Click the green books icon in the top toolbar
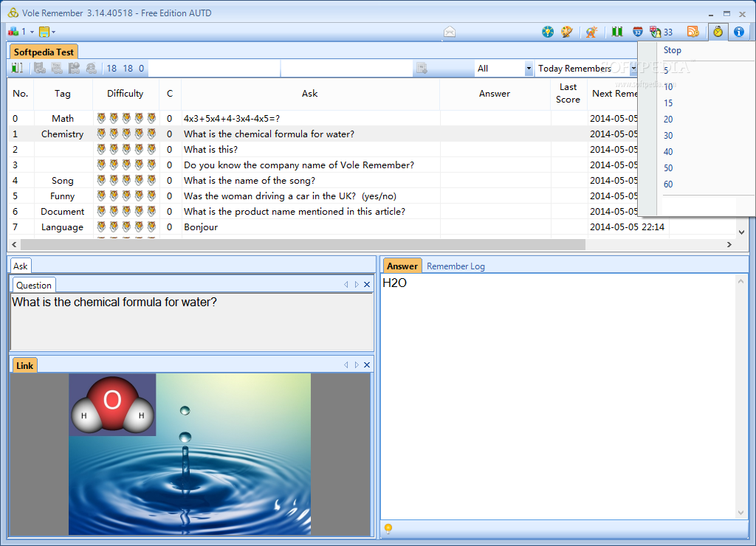The image size is (756, 546). pos(617,32)
